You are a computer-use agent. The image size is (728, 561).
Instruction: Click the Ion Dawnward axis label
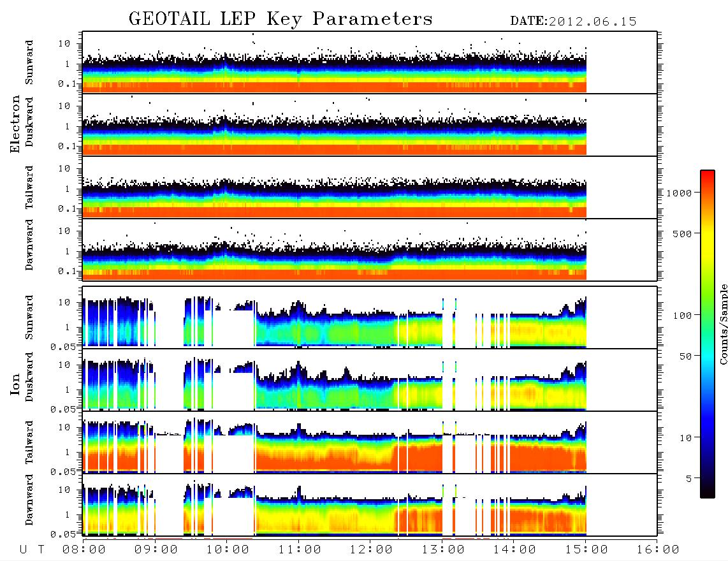[29, 500]
